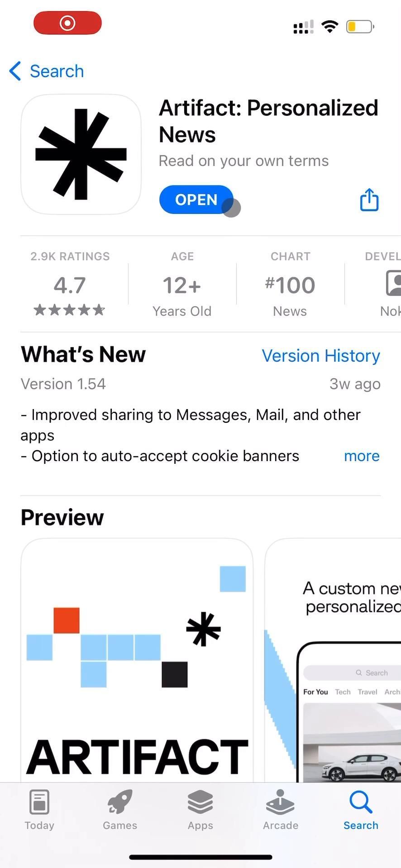The height and width of the screenshot is (868, 401).
Task: Open the Arcade tab
Action: [x=281, y=810]
